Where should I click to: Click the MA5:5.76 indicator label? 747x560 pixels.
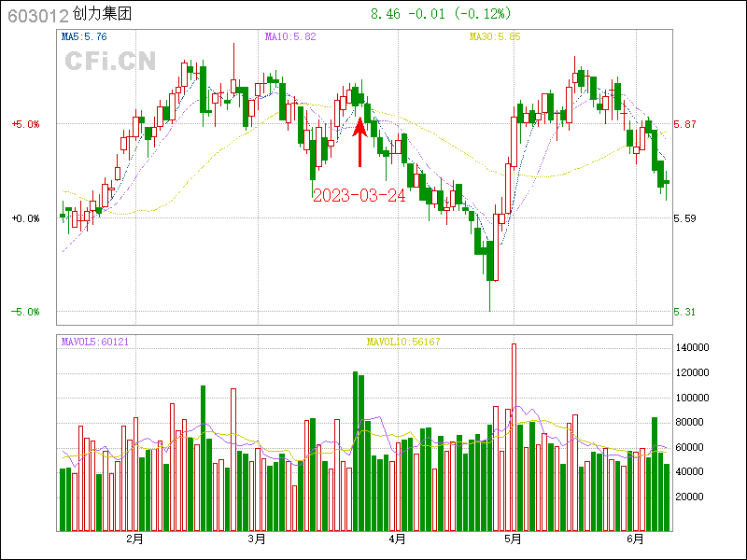[x=84, y=36]
